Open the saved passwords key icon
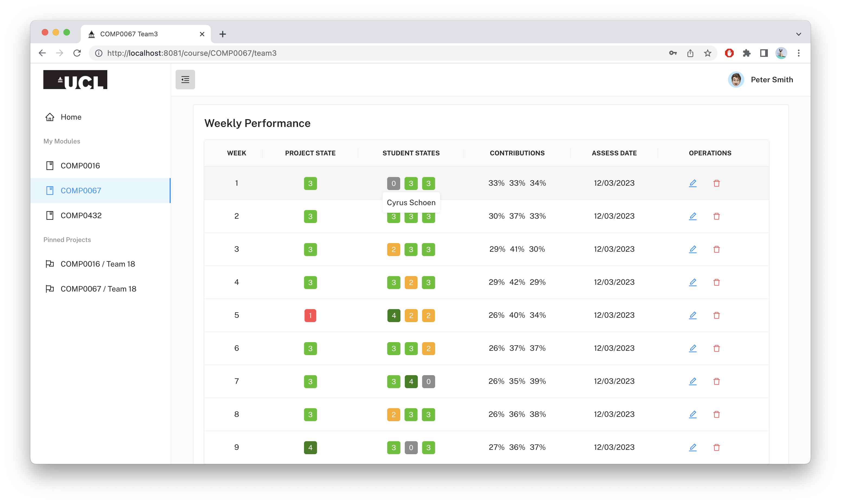 coord(673,53)
